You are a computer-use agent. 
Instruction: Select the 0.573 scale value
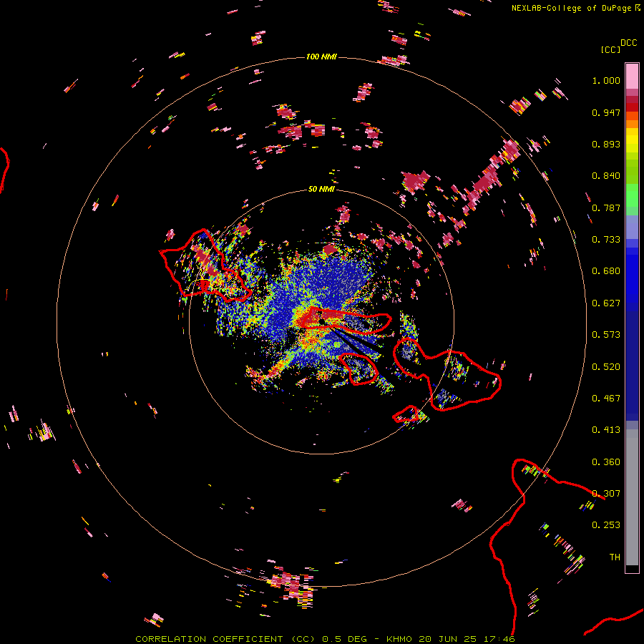pos(606,335)
